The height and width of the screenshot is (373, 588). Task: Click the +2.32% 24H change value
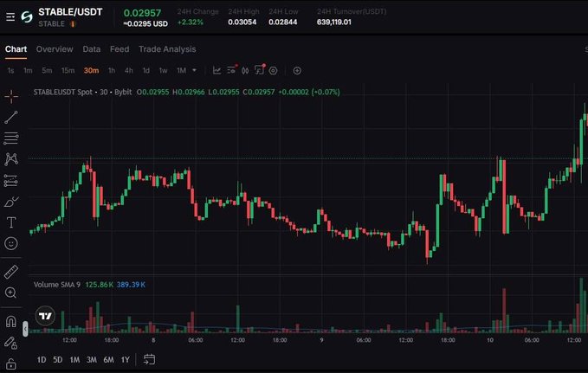(x=191, y=23)
